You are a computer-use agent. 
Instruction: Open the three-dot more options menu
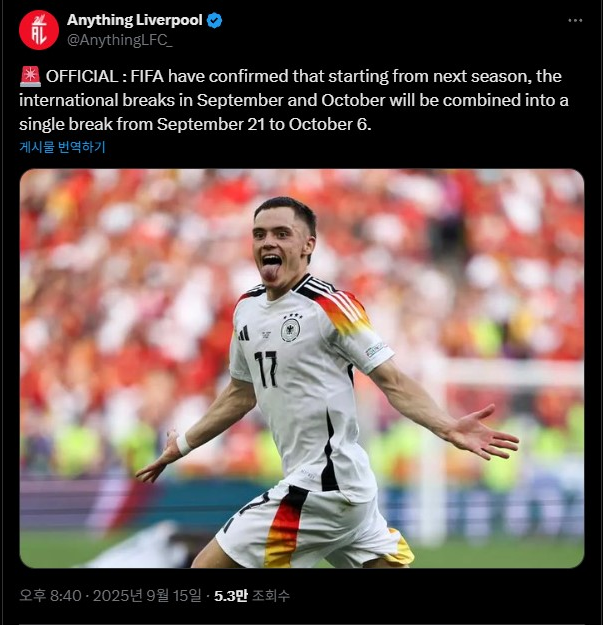[575, 20]
